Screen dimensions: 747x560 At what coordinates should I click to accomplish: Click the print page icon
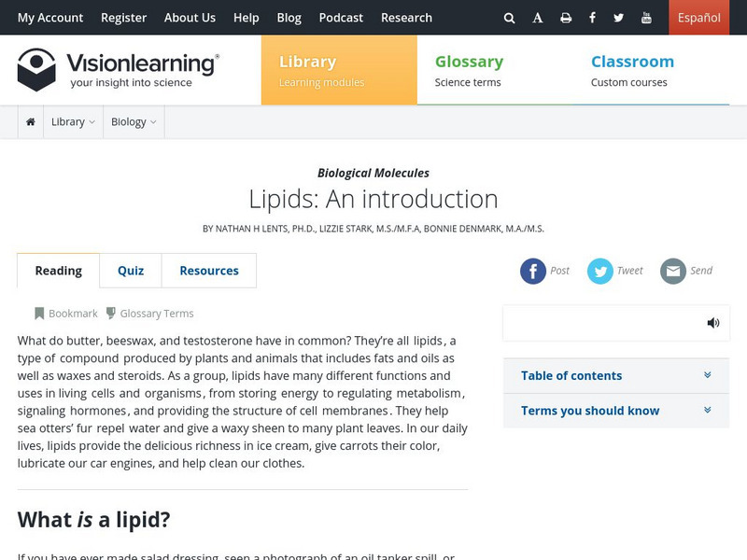tap(566, 18)
